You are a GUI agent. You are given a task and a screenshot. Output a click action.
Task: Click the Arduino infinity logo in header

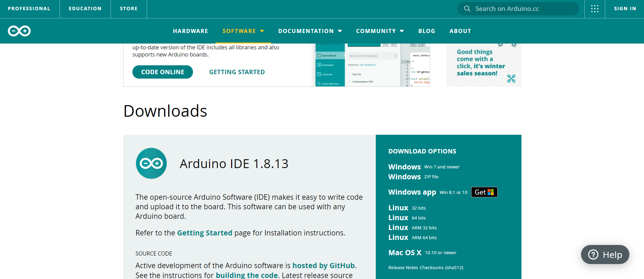click(19, 31)
